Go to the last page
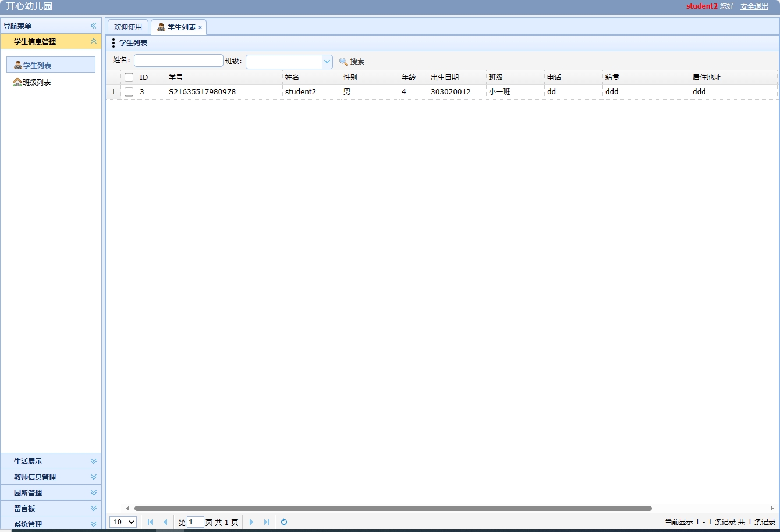This screenshot has width=780, height=532. pyautogui.click(x=267, y=522)
